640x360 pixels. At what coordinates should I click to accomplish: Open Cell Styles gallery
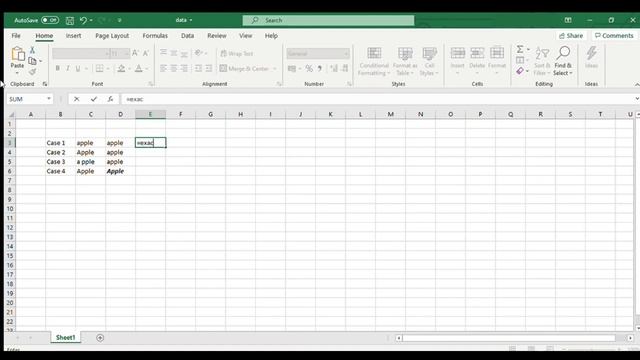click(429, 61)
